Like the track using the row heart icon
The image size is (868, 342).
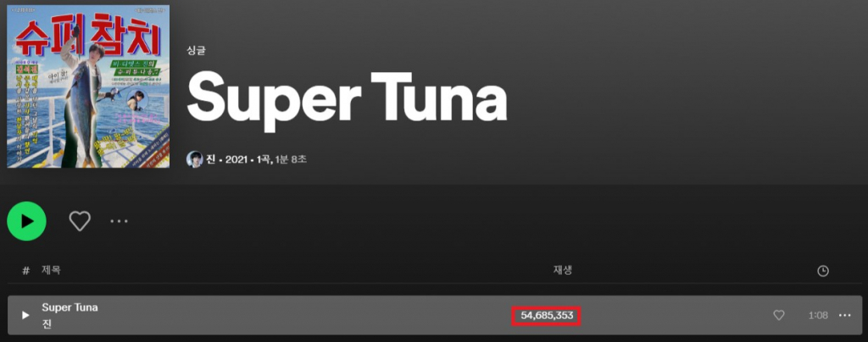(x=779, y=315)
